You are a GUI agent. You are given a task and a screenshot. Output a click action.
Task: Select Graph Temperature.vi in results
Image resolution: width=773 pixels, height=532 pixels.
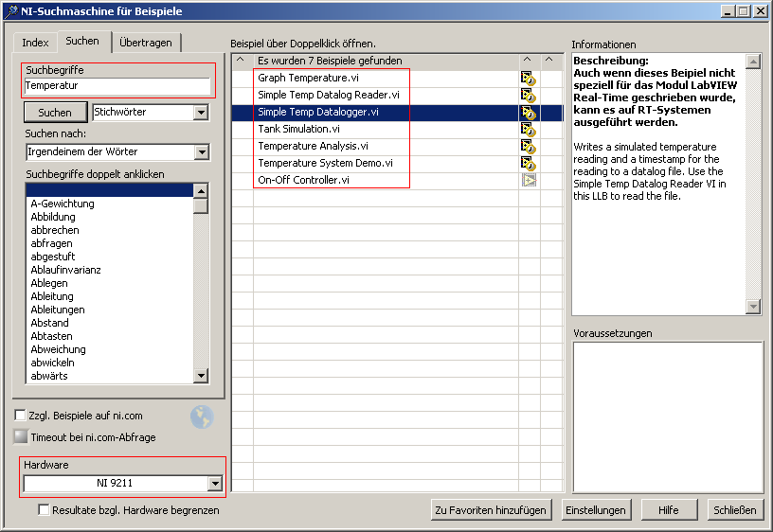coord(308,78)
